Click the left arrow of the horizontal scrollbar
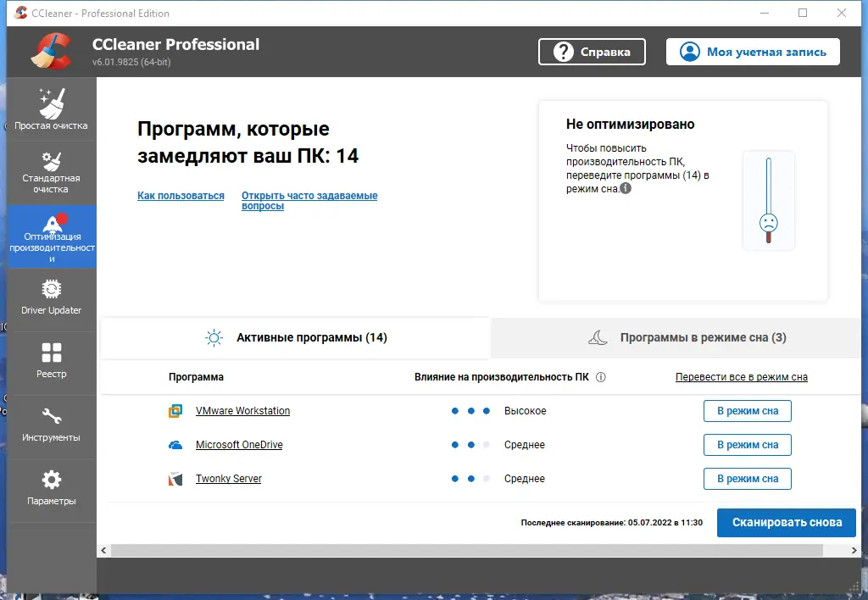868x600 pixels. [103, 550]
